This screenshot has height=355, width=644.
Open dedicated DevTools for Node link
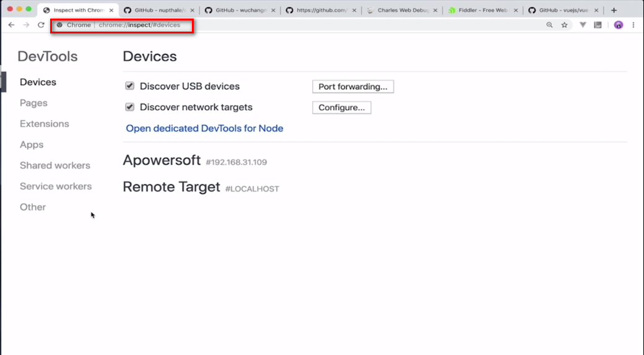tap(204, 128)
